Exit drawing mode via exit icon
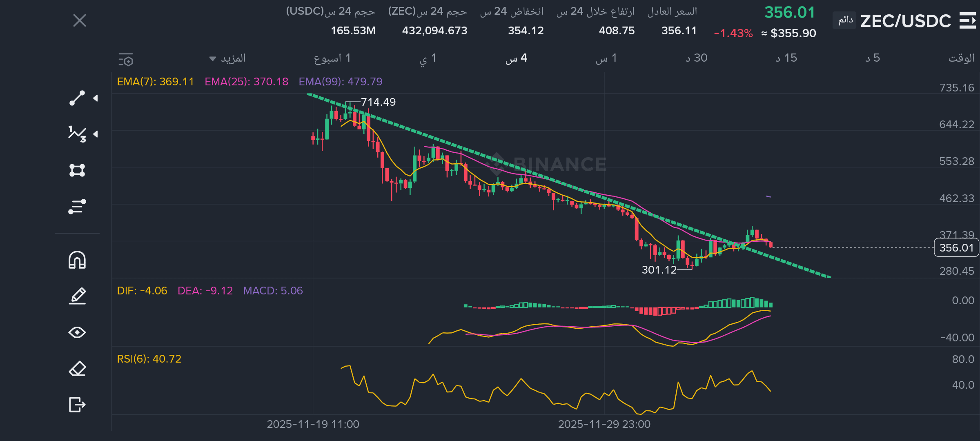The width and height of the screenshot is (980, 441). tap(77, 405)
